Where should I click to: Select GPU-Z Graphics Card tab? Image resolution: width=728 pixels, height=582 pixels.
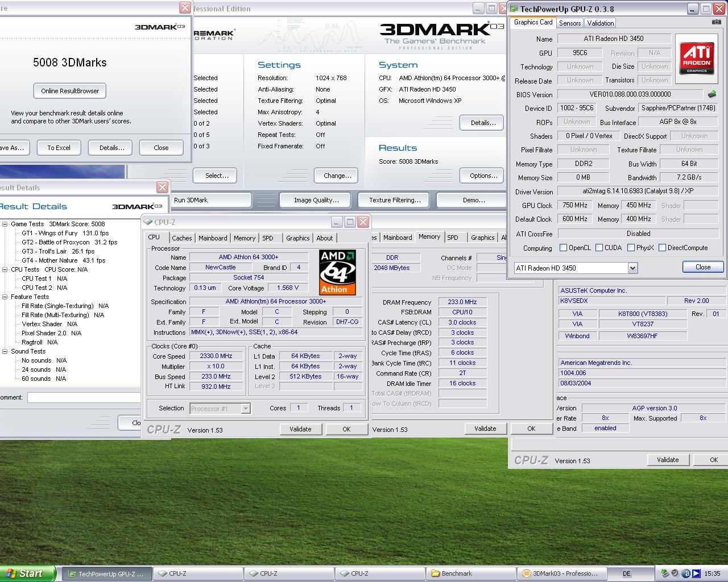pyautogui.click(x=533, y=22)
